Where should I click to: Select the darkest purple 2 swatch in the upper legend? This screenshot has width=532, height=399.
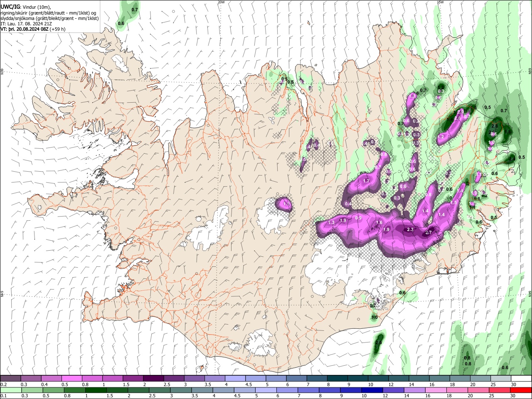pos(153,379)
